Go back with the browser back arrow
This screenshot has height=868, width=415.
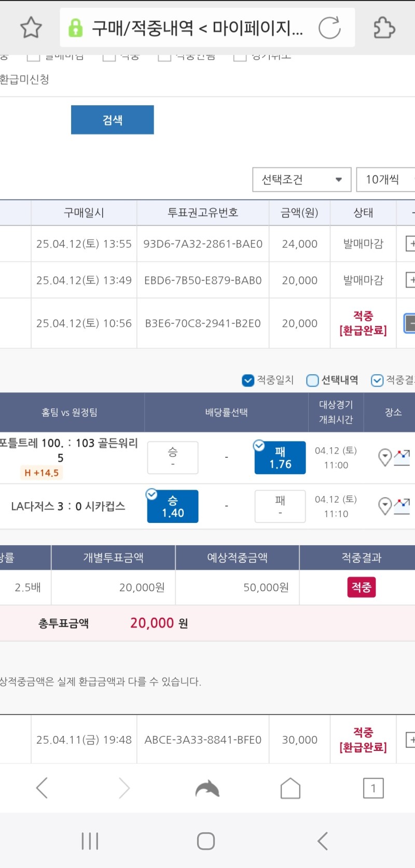[42, 788]
